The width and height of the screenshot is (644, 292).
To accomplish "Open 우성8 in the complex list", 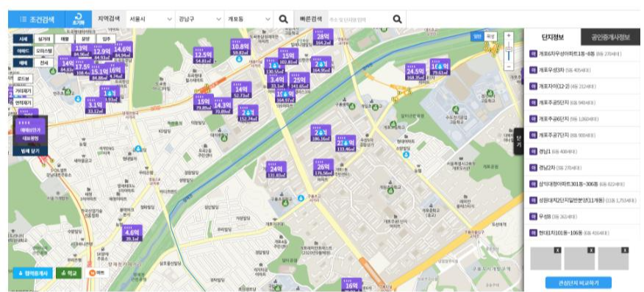I will click(x=582, y=216).
